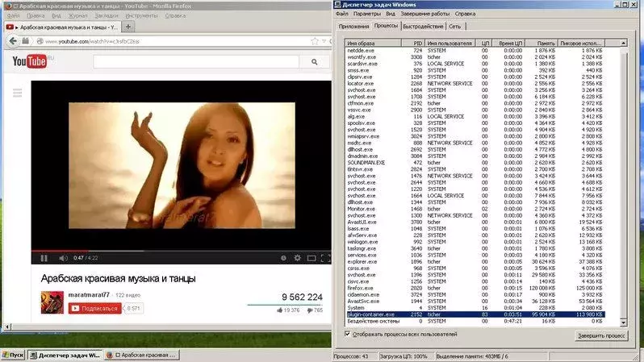
Task: Click the Firefox address bar
Action: coord(177,41)
